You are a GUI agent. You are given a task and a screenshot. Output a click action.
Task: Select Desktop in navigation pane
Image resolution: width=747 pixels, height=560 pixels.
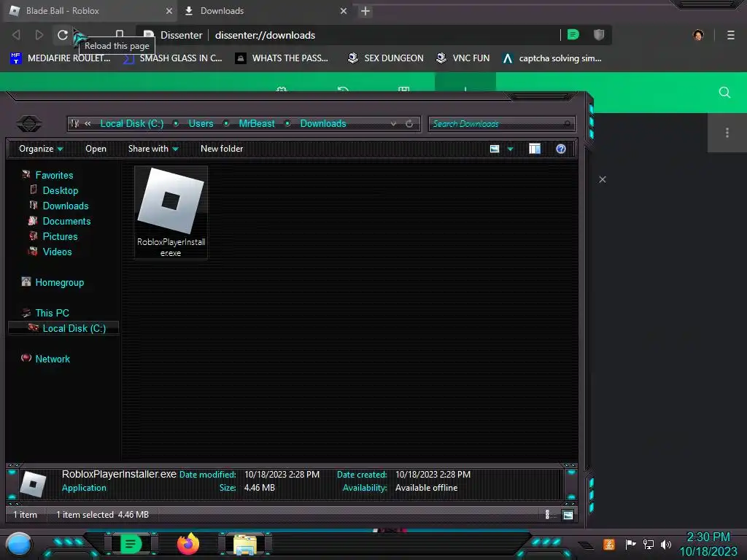click(x=60, y=190)
